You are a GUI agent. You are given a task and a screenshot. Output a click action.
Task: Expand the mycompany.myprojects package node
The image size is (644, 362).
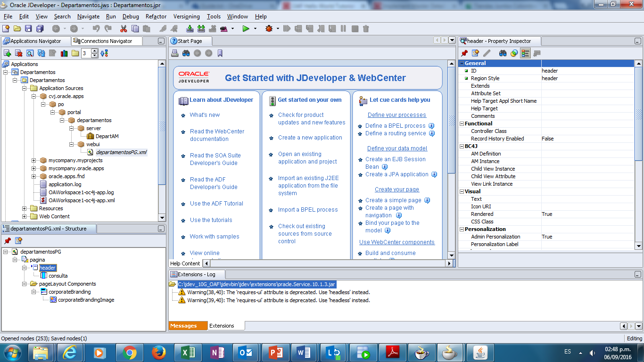pyautogui.click(x=34, y=160)
